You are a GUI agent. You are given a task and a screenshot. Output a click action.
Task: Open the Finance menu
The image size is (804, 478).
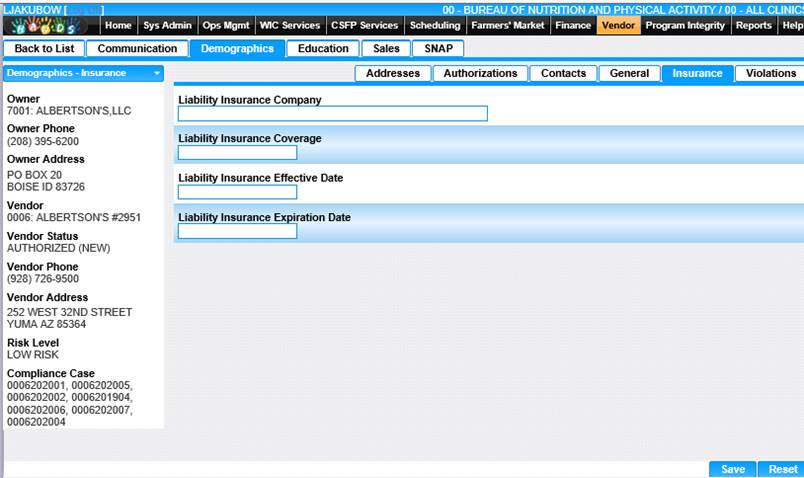point(573,25)
